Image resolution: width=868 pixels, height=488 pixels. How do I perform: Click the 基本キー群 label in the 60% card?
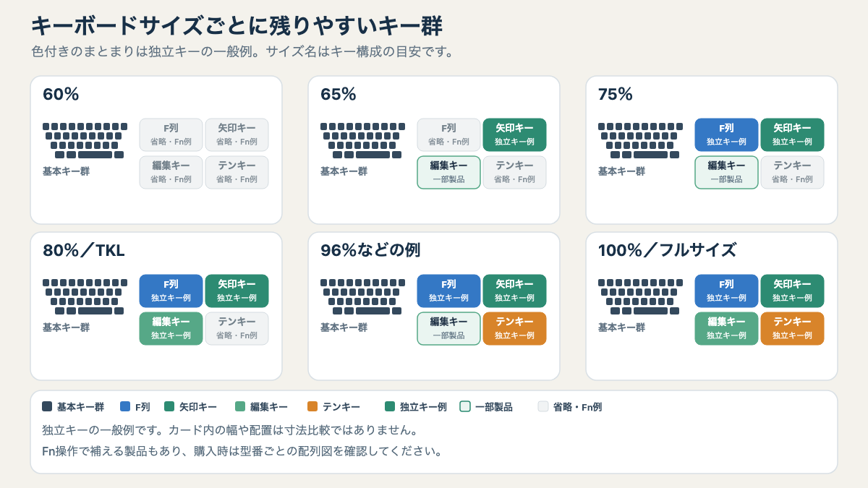coord(66,171)
